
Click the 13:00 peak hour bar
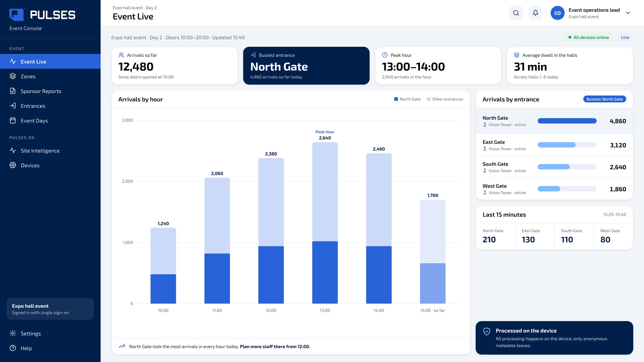click(325, 223)
